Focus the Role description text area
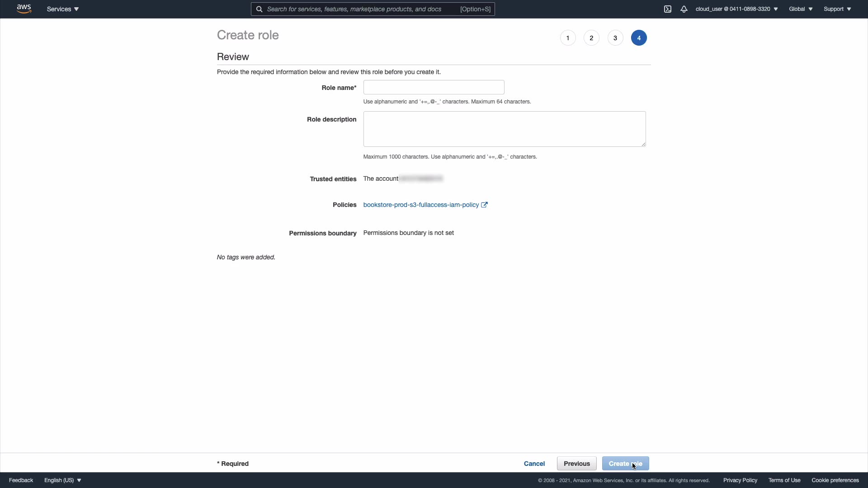This screenshot has width=868, height=488. click(504, 129)
